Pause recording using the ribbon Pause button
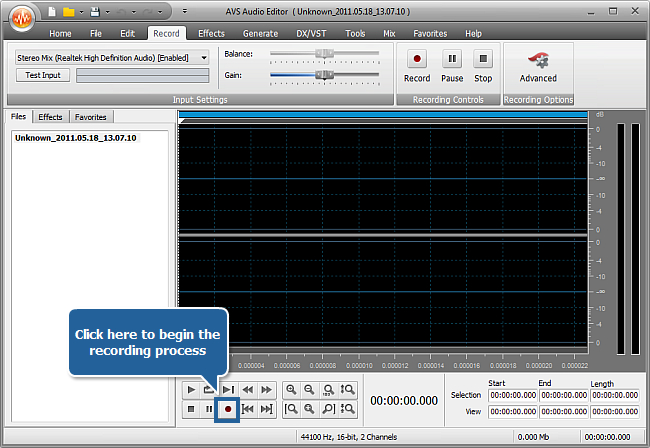The width and height of the screenshot is (650, 448). pos(452,66)
